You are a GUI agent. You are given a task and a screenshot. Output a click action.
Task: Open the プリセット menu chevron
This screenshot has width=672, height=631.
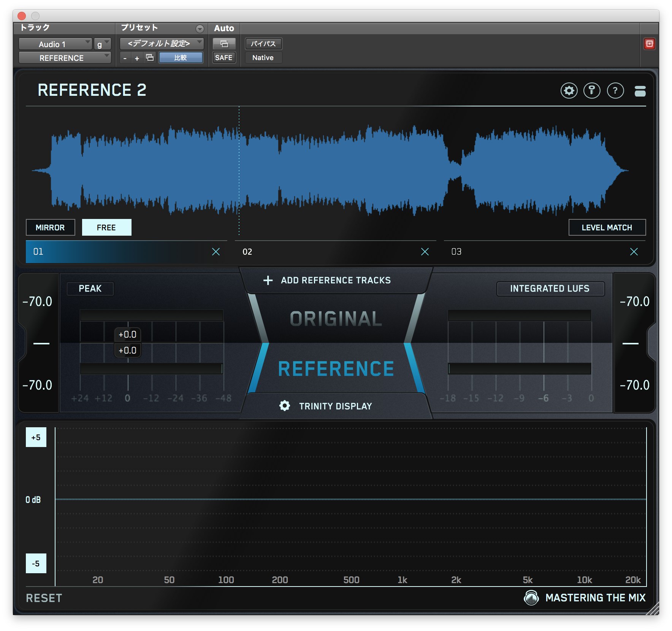point(199,28)
